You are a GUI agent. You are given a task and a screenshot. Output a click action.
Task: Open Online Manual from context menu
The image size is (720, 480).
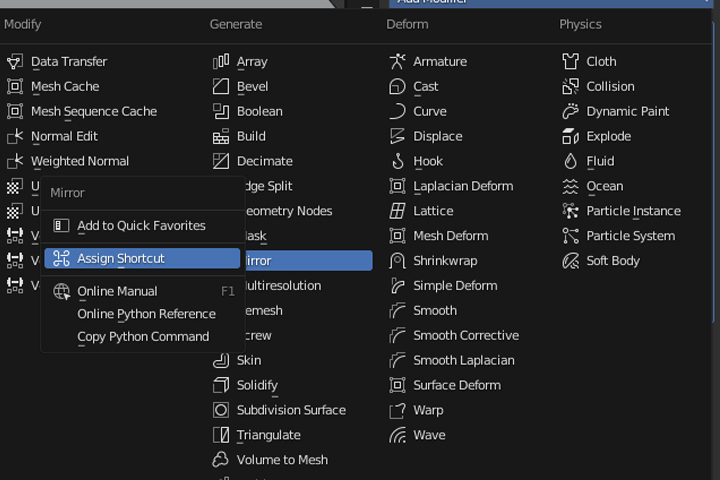pos(142,291)
